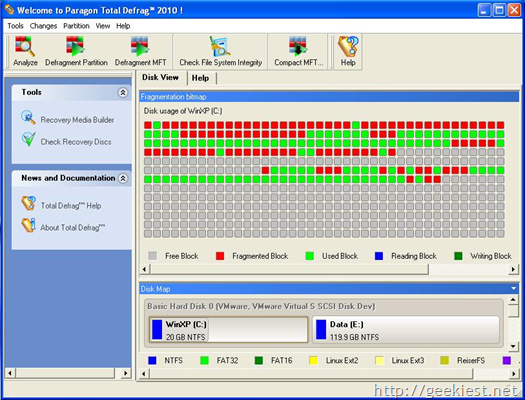Open the Partition menu
The height and width of the screenshot is (400, 525).
click(76, 26)
